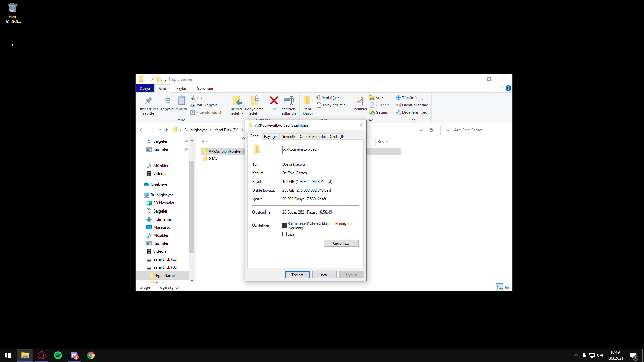Enable the Gizli checkbox
This screenshot has height=362, width=644.
(284, 234)
